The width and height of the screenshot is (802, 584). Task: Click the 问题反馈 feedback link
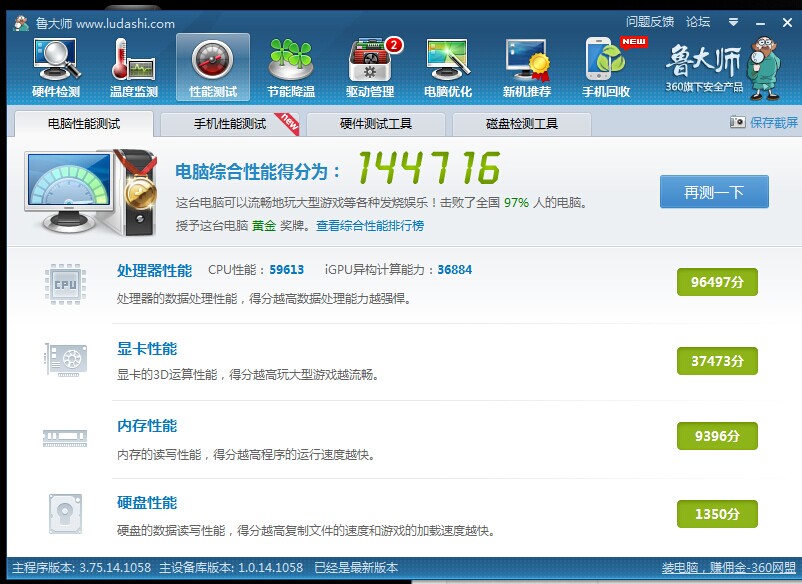click(x=650, y=22)
